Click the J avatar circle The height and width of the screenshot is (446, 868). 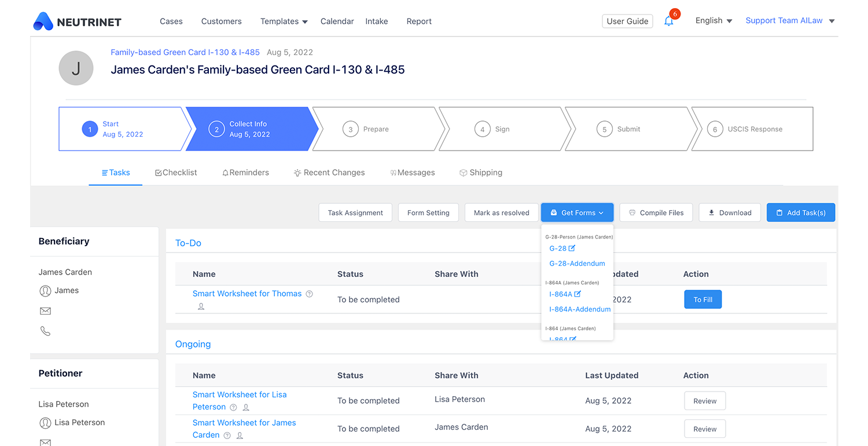point(76,68)
